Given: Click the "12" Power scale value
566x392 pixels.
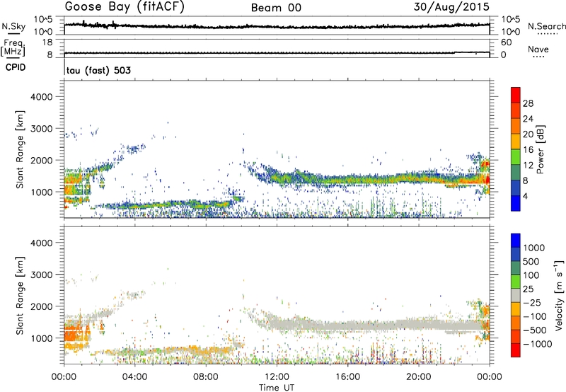Looking at the screenshot, I should click(528, 166).
